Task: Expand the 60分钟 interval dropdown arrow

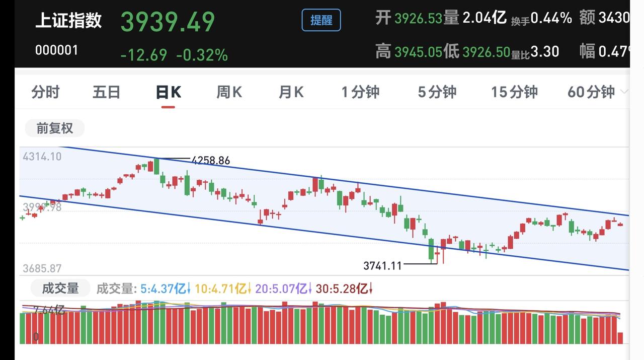Action: click(x=624, y=92)
